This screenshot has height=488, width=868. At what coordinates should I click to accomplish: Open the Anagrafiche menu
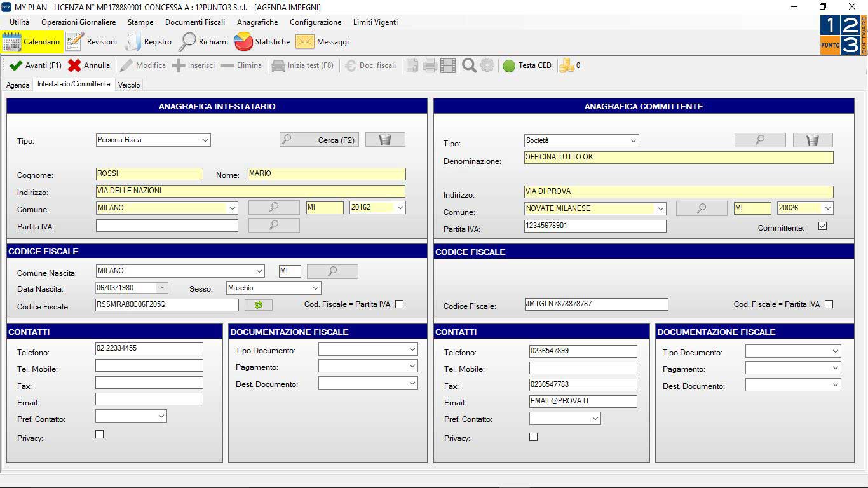[257, 22]
